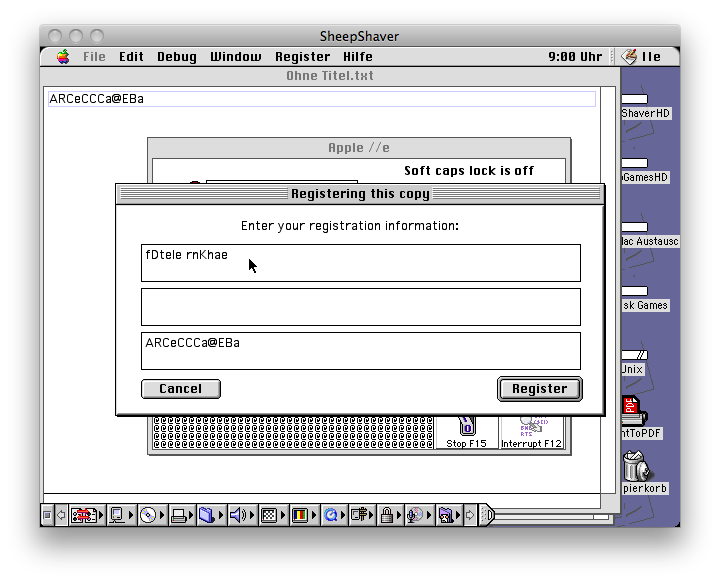Click the Ohne Titel.txt vertical scrollbar

pyautogui.click(x=608, y=289)
